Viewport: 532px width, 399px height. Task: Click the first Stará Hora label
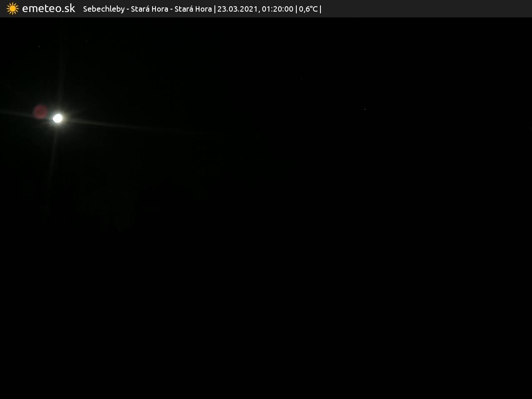coord(149,9)
